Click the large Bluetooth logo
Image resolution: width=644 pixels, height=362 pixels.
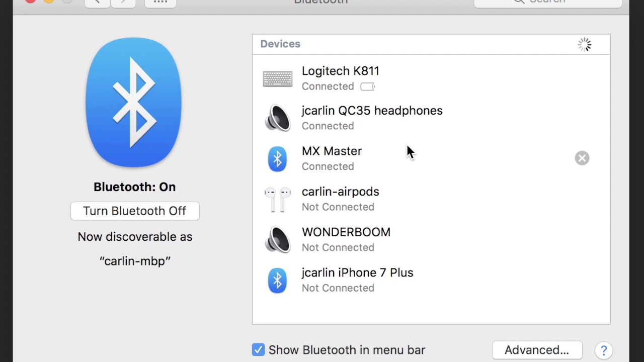(134, 103)
